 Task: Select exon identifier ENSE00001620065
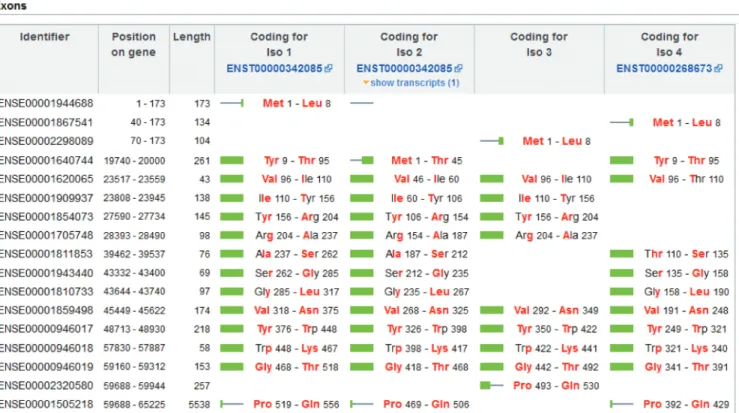[46, 179]
